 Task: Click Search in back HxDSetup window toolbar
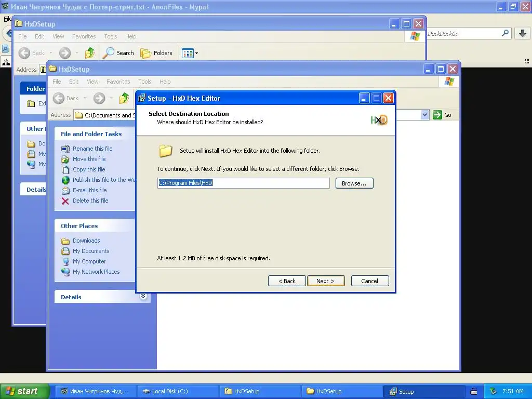(x=118, y=53)
